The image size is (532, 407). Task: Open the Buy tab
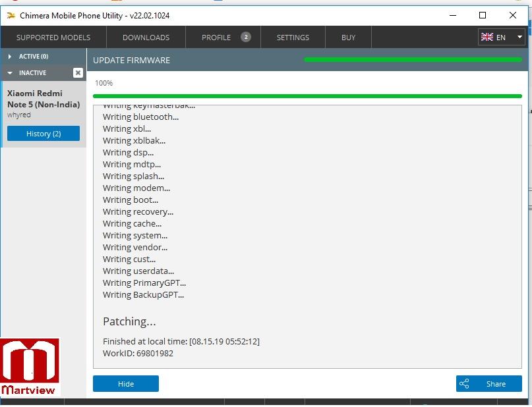click(349, 38)
